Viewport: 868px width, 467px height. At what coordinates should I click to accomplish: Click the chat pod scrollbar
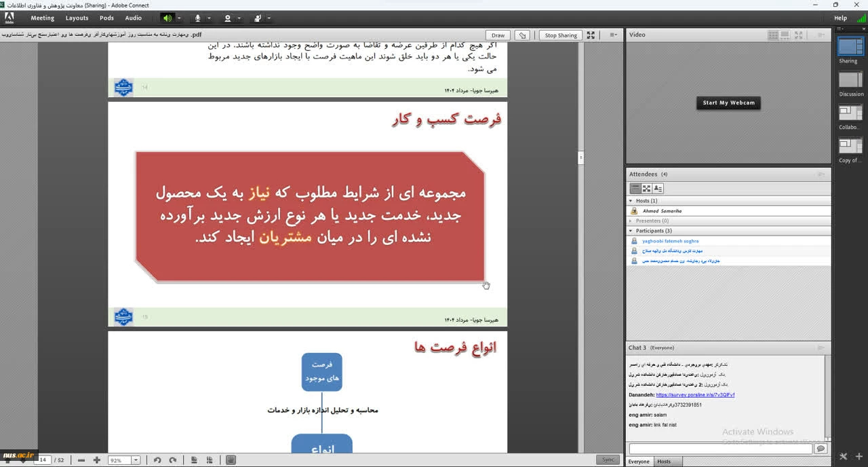[x=827, y=397]
